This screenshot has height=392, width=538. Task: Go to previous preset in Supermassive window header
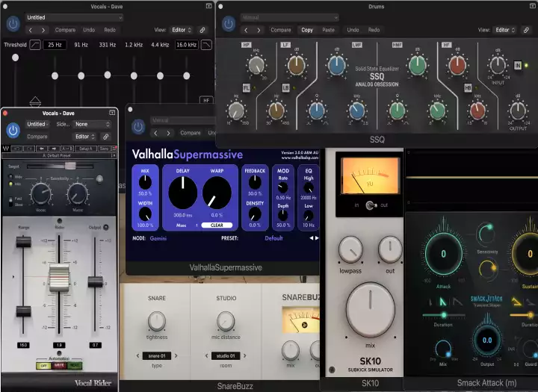coord(155,133)
